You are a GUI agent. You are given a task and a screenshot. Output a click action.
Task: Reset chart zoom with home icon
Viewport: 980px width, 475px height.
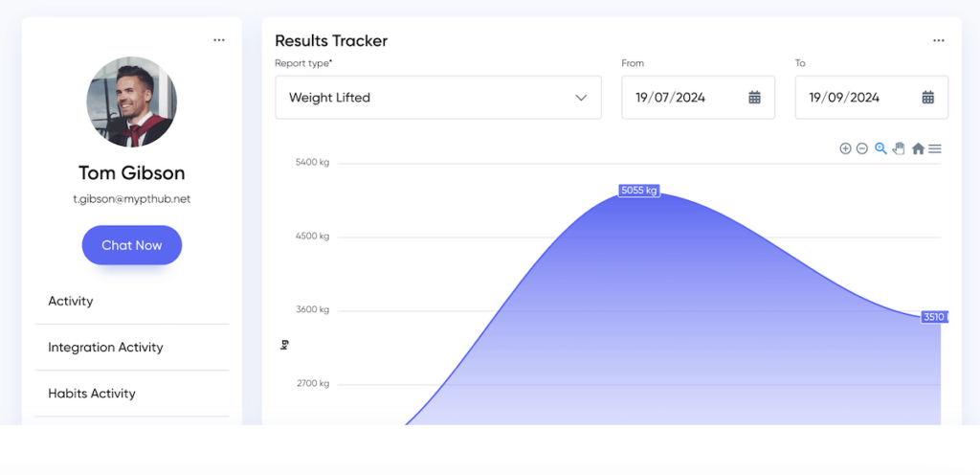pos(918,148)
